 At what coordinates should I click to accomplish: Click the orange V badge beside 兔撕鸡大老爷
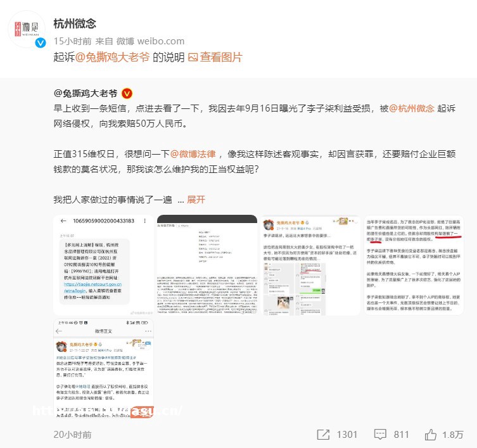[127, 93]
